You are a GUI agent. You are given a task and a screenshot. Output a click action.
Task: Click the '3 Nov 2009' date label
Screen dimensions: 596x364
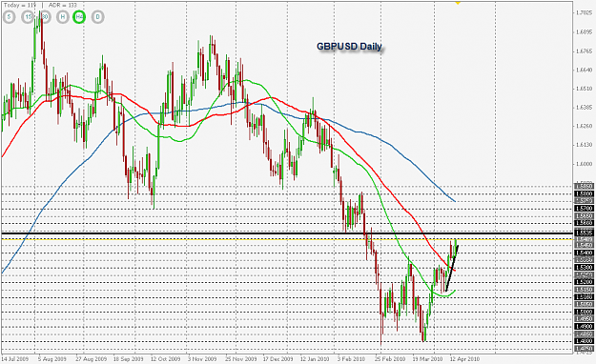pos(202,359)
